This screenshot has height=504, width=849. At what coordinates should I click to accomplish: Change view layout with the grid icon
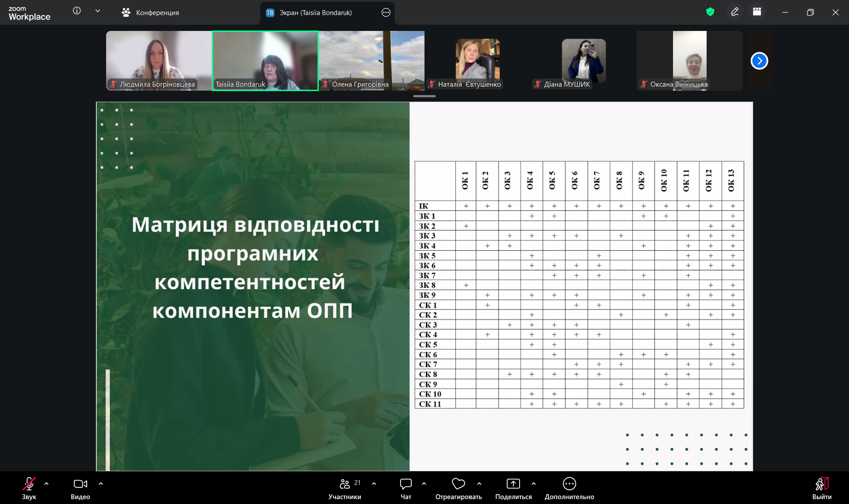757,12
